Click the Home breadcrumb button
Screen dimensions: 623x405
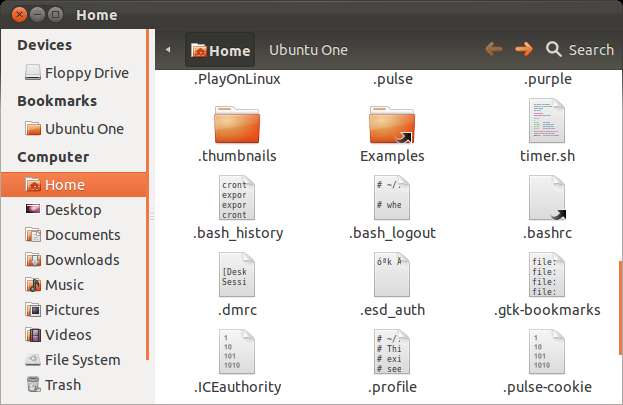[220, 50]
